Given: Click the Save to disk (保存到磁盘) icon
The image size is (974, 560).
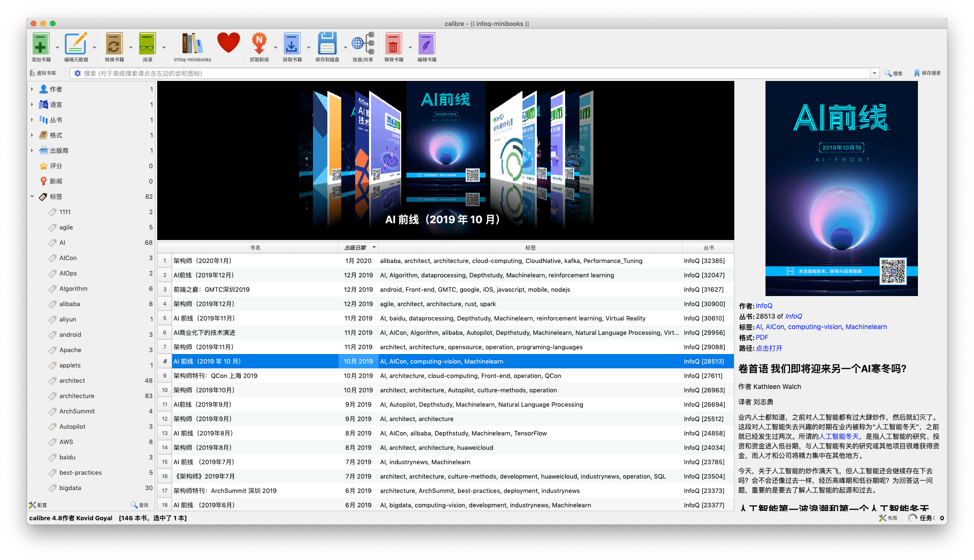Looking at the screenshot, I should point(327,44).
